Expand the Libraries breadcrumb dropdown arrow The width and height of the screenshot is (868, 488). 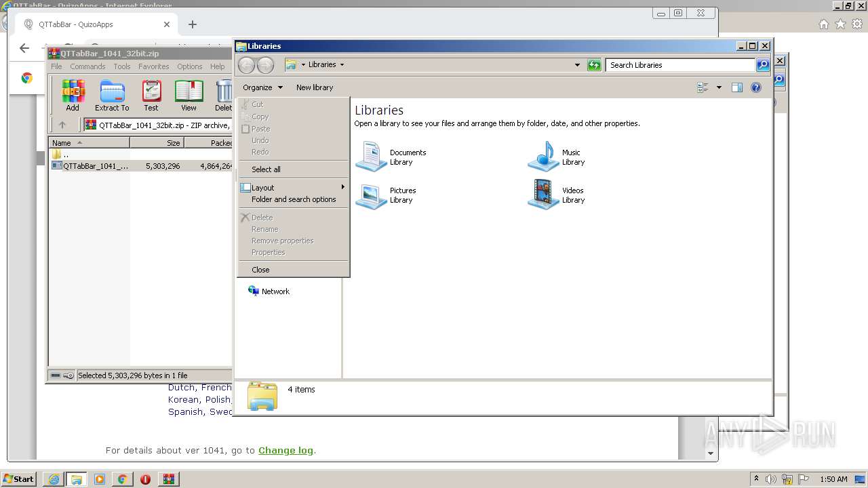click(x=342, y=65)
